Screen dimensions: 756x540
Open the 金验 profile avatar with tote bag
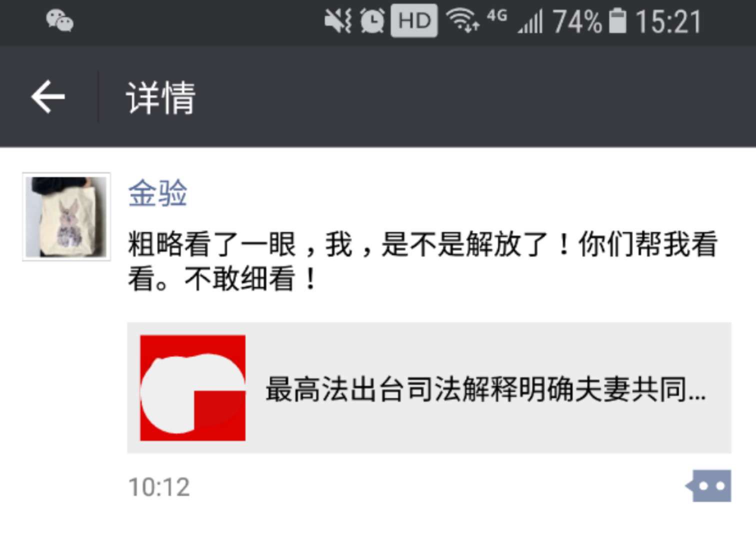coord(66,216)
